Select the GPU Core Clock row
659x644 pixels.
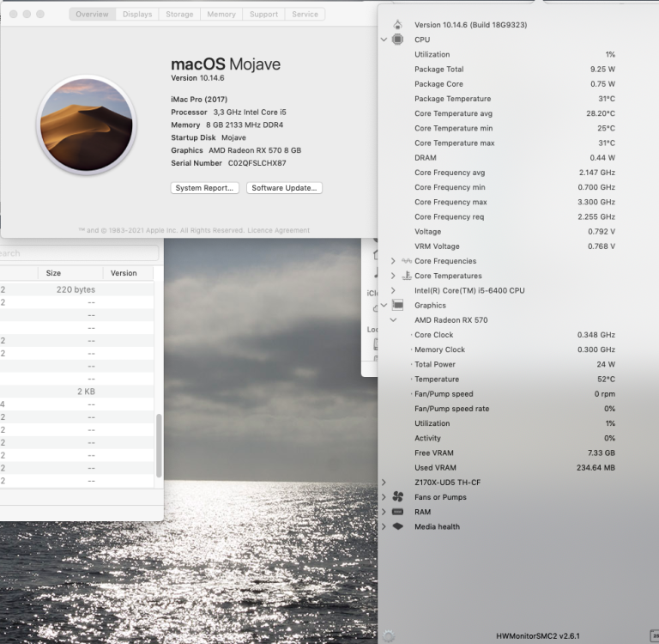pyautogui.click(x=515, y=334)
